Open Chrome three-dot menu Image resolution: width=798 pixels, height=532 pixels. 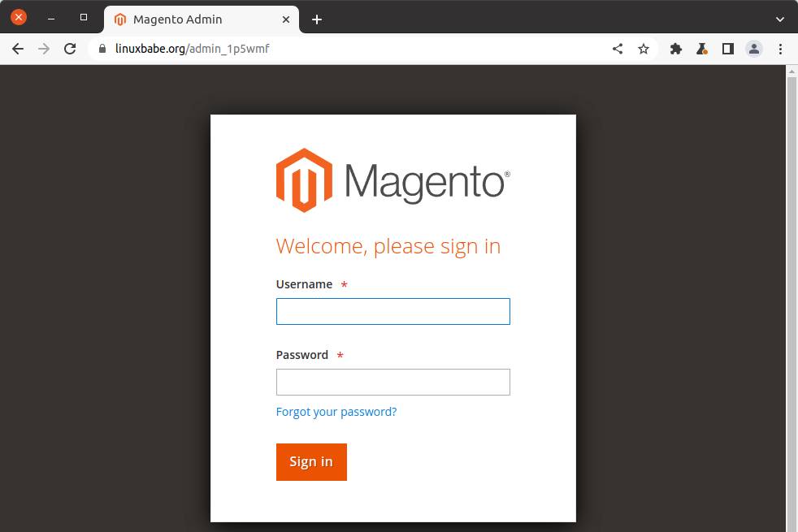click(780, 49)
